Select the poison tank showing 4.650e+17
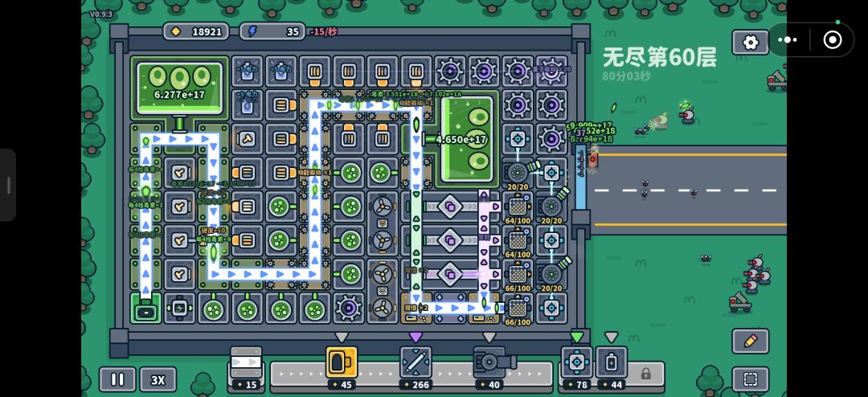This screenshot has height=397, width=868. [467, 140]
